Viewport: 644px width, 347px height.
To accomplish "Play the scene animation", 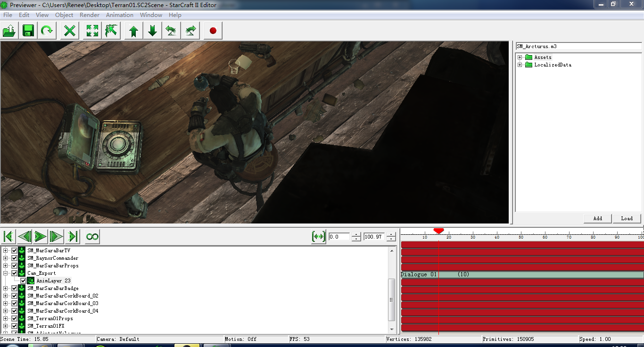I will click(x=41, y=236).
